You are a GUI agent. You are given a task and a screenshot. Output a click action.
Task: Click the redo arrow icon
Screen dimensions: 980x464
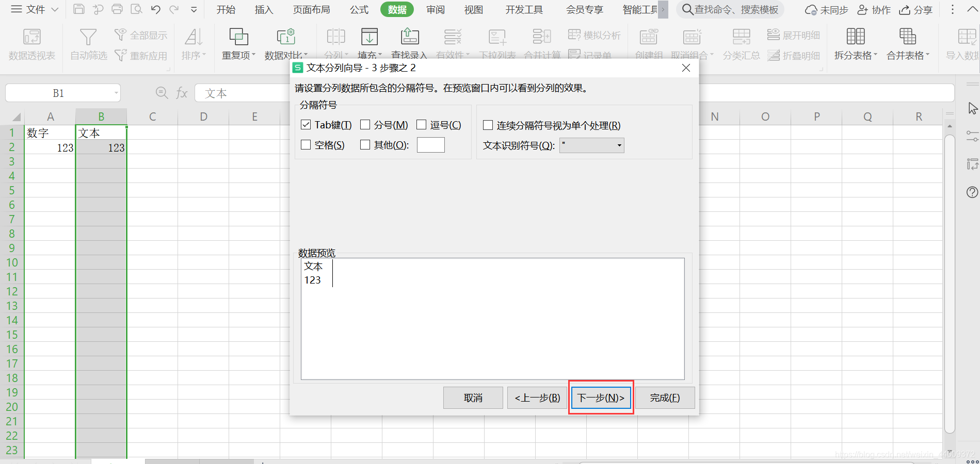(x=174, y=9)
